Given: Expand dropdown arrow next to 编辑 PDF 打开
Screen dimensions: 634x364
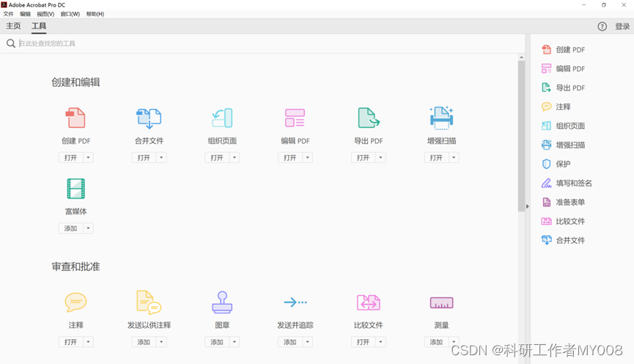Looking at the screenshot, I should click(308, 157).
